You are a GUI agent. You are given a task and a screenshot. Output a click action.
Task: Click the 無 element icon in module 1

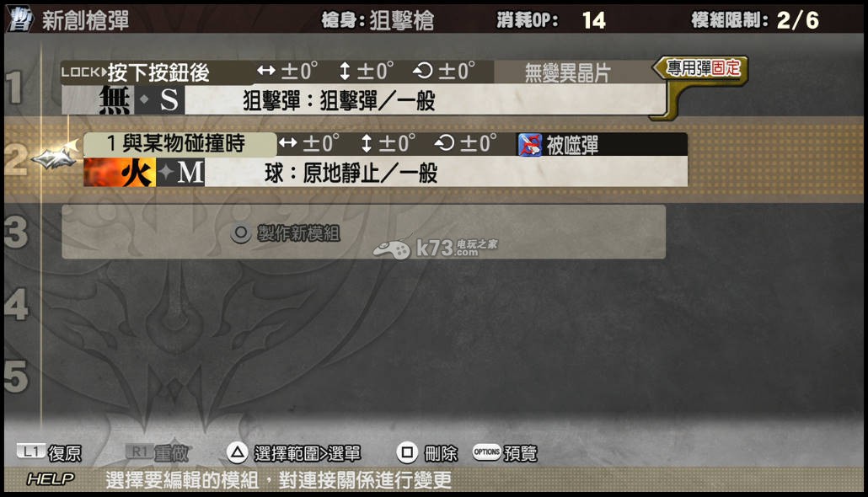(x=98, y=99)
